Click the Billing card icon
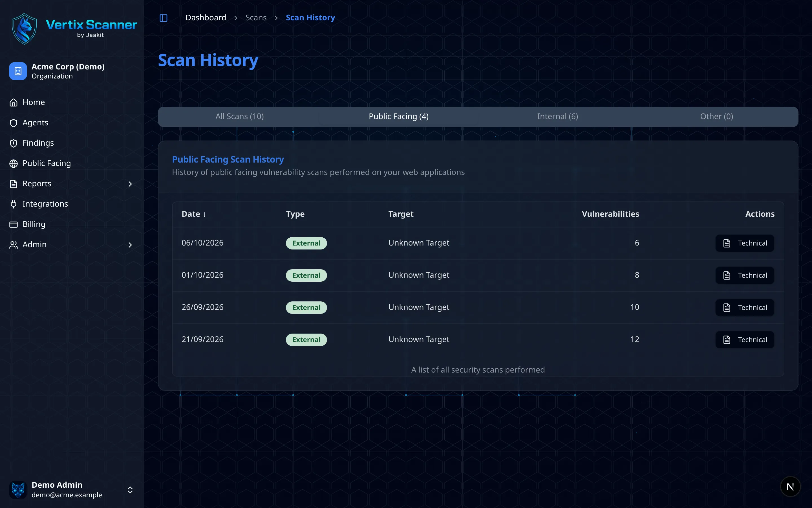The width and height of the screenshot is (812, 508). coord(14,224)
